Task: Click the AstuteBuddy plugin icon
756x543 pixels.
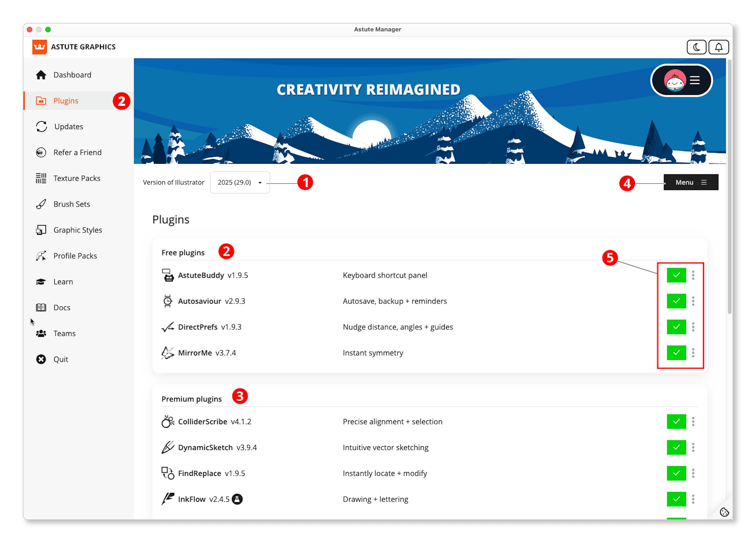Action: pyautogui.click(x=168, y=275)
